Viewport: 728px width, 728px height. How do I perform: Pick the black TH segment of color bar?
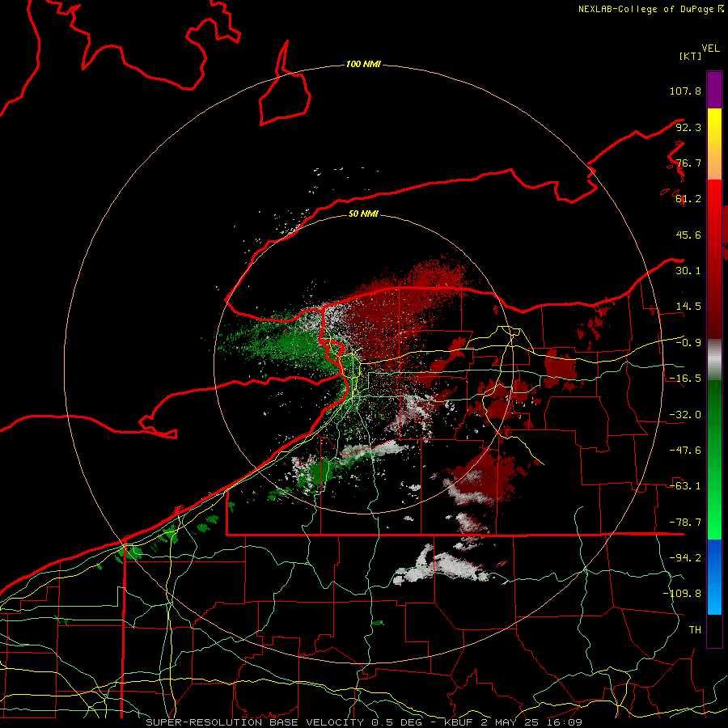[714, 630]
